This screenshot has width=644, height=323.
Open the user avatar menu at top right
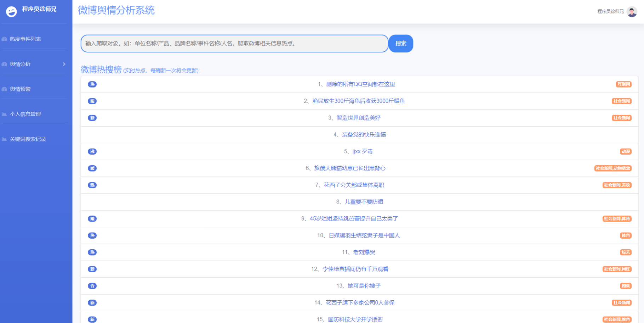coord(632,12)
